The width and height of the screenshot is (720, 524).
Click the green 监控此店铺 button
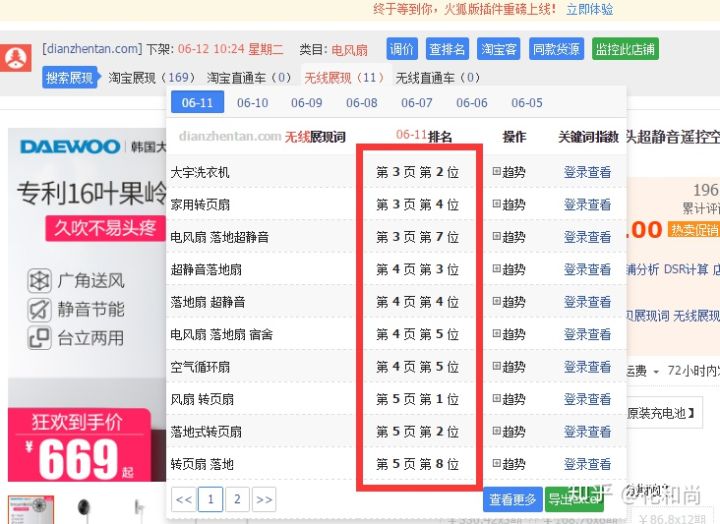tap(625, 49)
